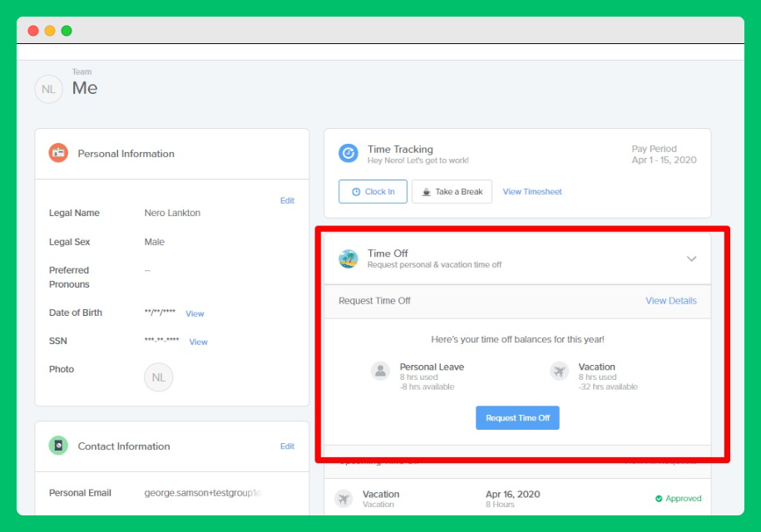Click the Personal Leave person icon
This screenshot has width=761, height=532.
381,372
